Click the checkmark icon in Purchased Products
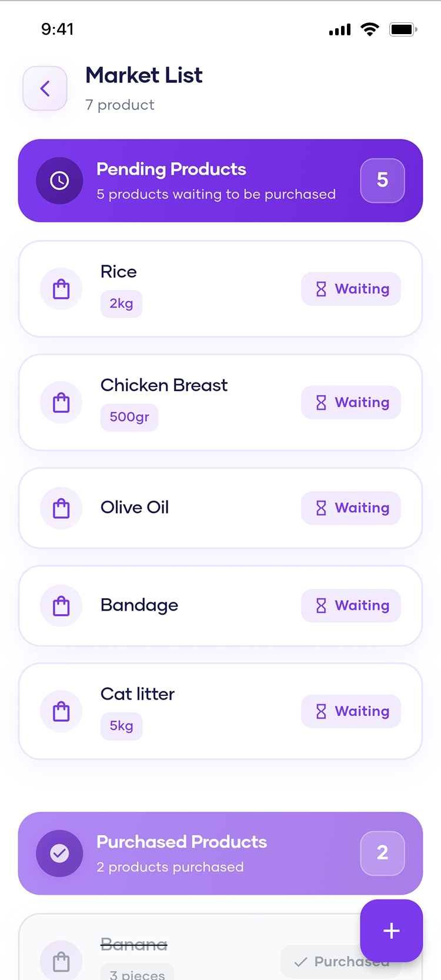The image size is (441, 980). [x=59, y=853]
